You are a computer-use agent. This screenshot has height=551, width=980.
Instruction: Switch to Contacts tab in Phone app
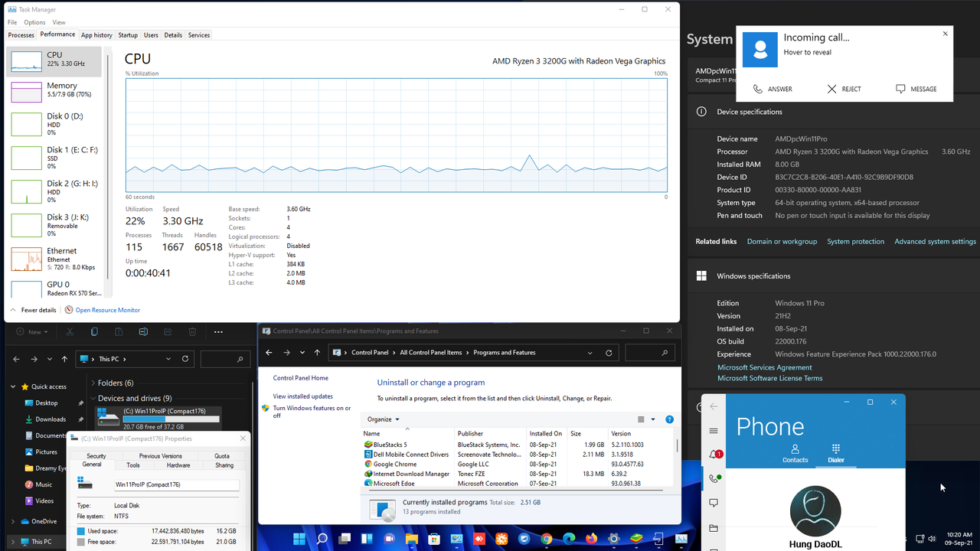[795, 454]
